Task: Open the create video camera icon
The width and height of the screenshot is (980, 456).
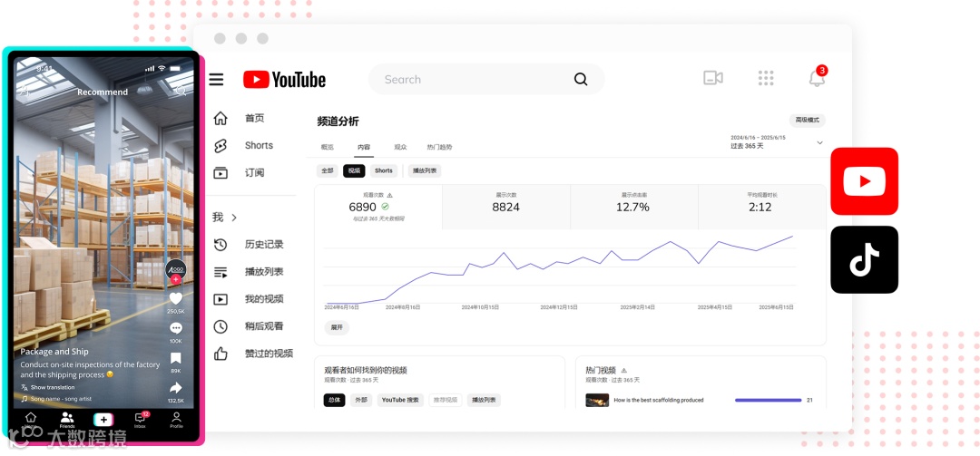Action: coord(712,78)
